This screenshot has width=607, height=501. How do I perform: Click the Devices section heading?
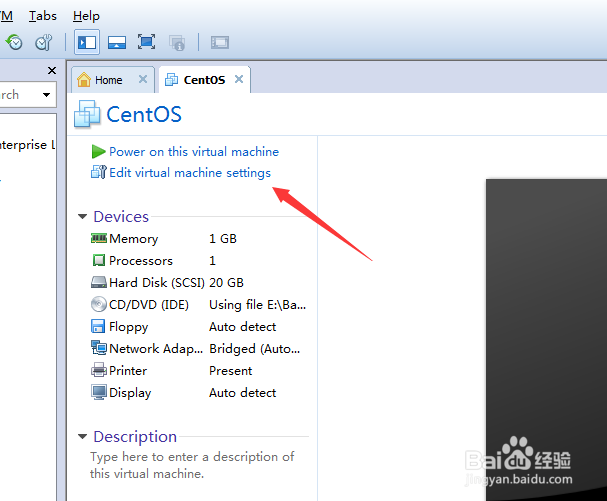coord(121,216)
